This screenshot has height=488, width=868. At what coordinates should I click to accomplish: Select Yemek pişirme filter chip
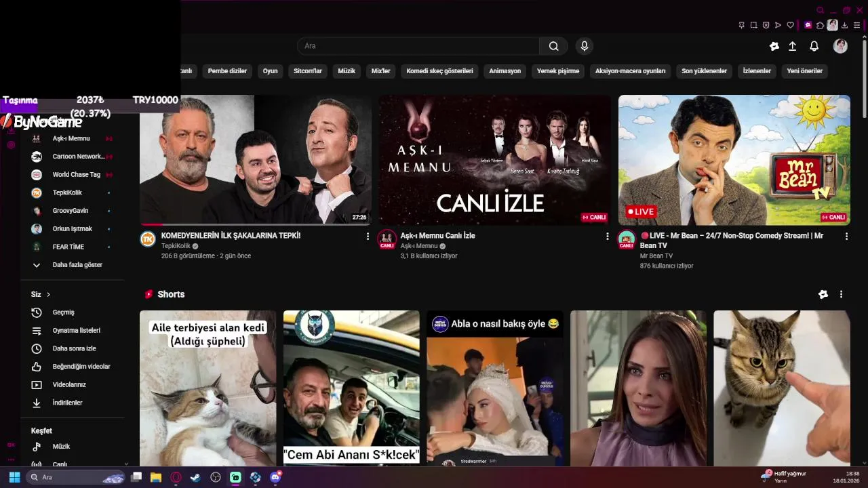click(558, 70)
